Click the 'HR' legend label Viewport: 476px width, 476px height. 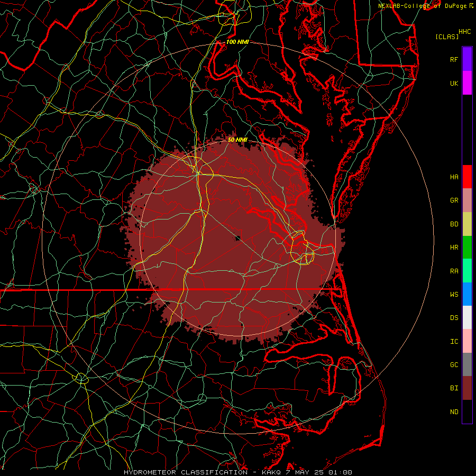(454, 248)
